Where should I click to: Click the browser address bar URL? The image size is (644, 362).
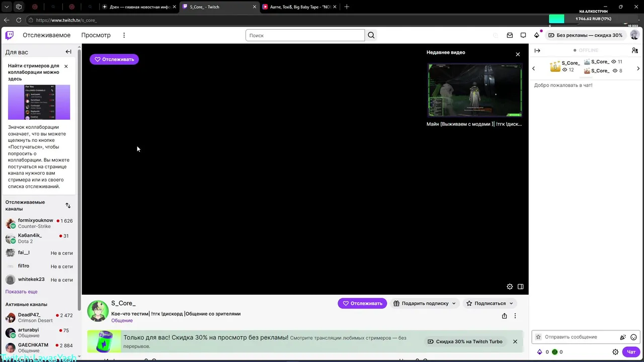(66, 20)
